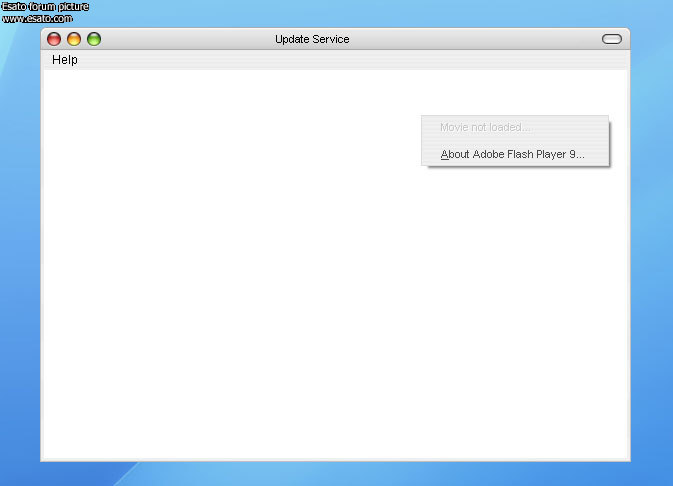
Task: Zoom window using the green button
Action: click(94, 39)
